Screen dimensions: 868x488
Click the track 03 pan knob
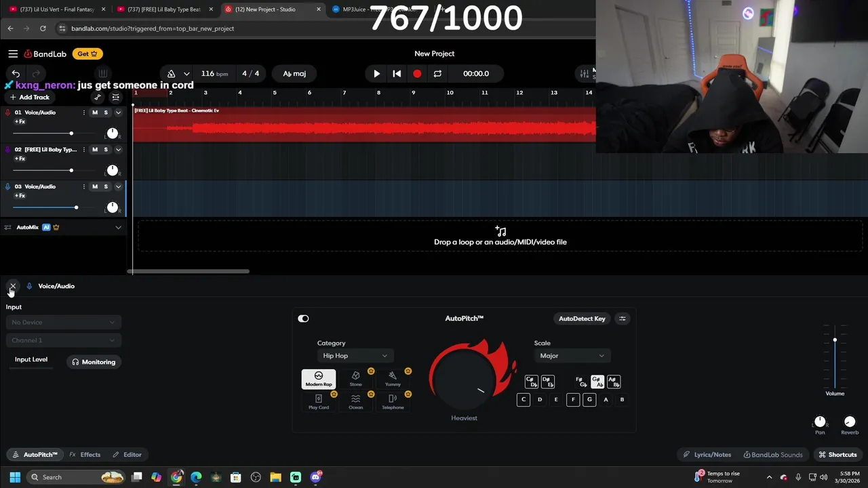coord(113,207)
